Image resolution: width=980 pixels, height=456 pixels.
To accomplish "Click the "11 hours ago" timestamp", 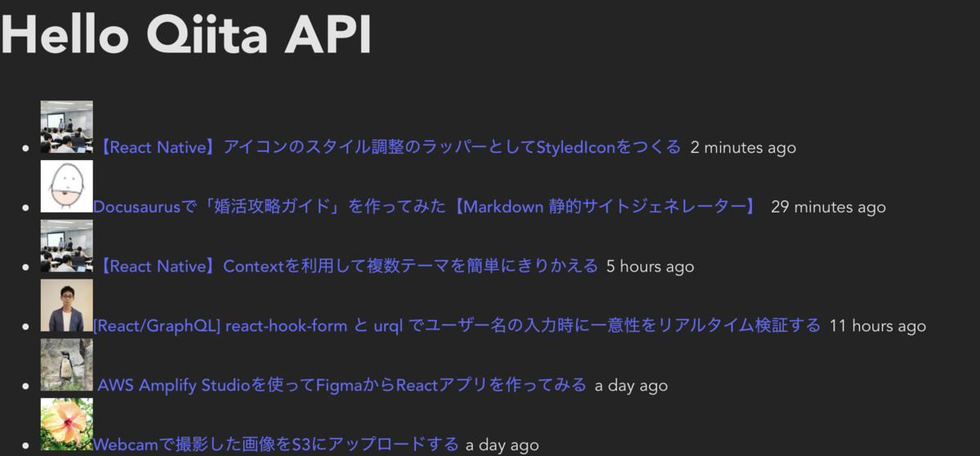I will pos(878,326).
